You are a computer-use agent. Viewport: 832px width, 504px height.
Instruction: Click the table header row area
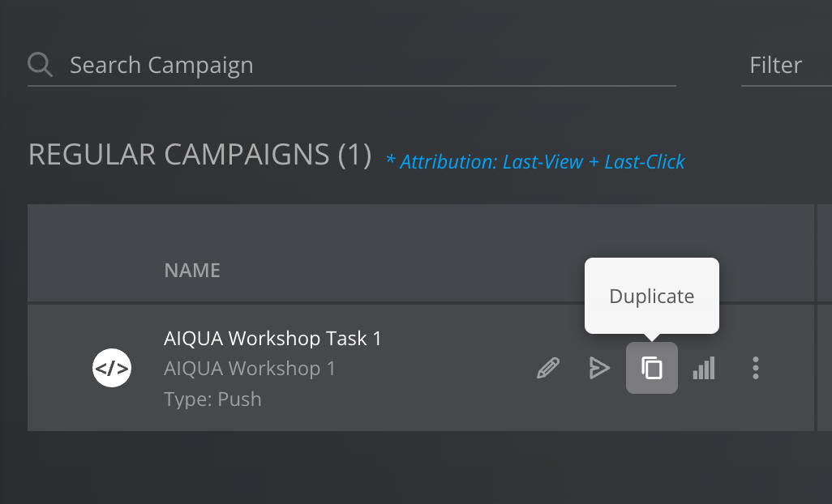(x=405, y=253)
